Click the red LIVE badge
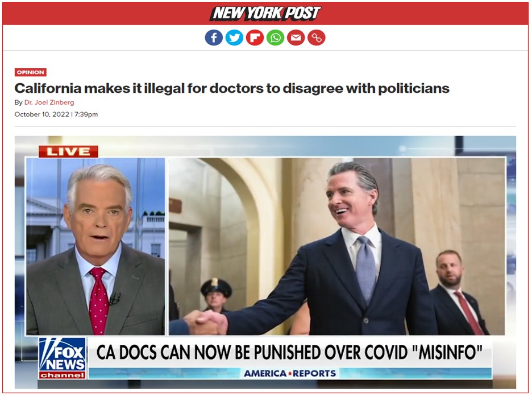The width and height of the screenshot is (532, 396). click(68, 151)
